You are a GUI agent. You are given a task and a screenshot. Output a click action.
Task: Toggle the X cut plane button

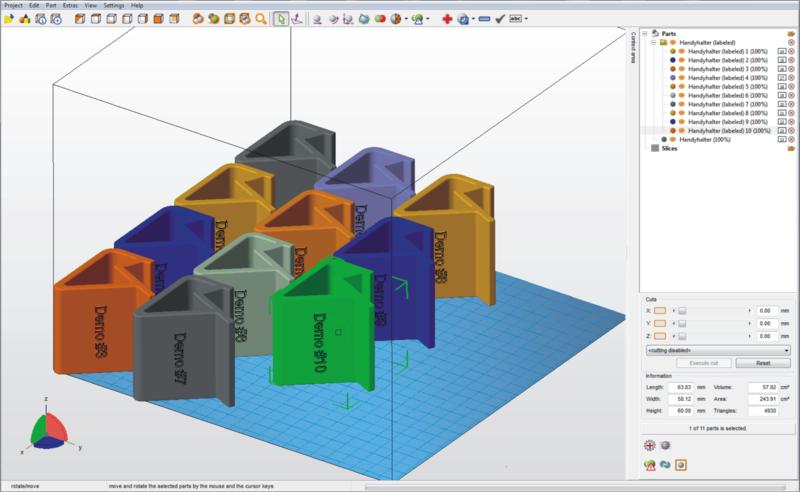661,311
